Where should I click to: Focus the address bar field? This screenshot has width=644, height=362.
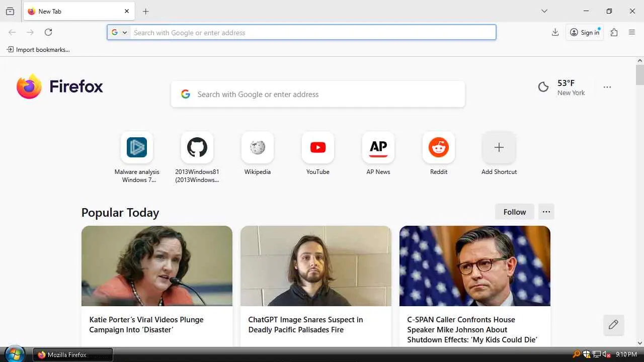point(301,32)
